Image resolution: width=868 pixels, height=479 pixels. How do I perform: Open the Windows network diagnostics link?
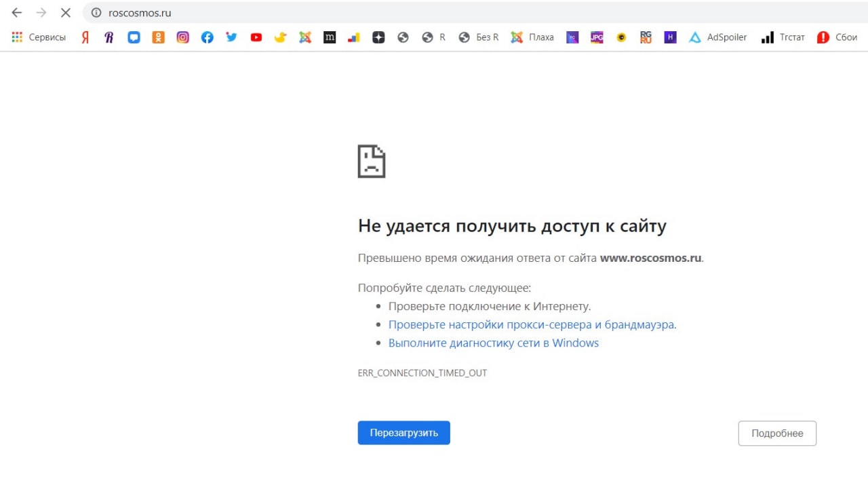click(x=494, y=343)
